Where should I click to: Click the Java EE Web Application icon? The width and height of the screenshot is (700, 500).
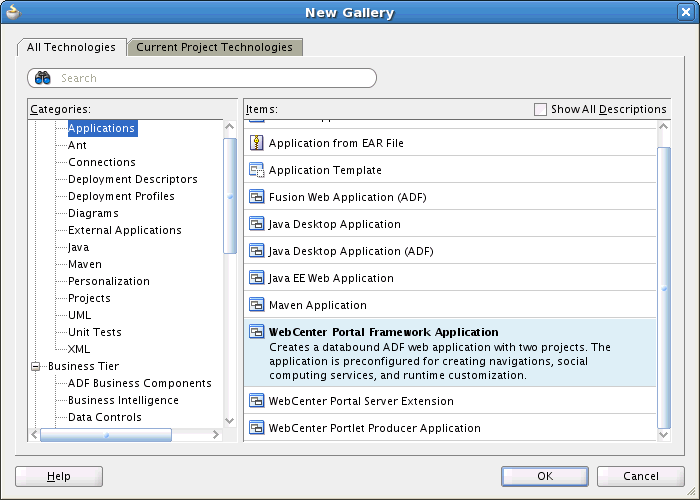[256, 278]
